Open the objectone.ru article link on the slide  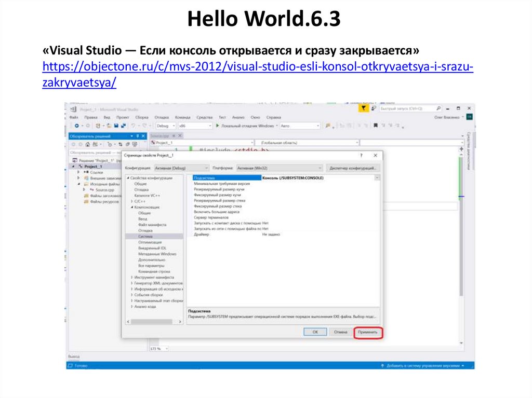[x=258, y=74]
